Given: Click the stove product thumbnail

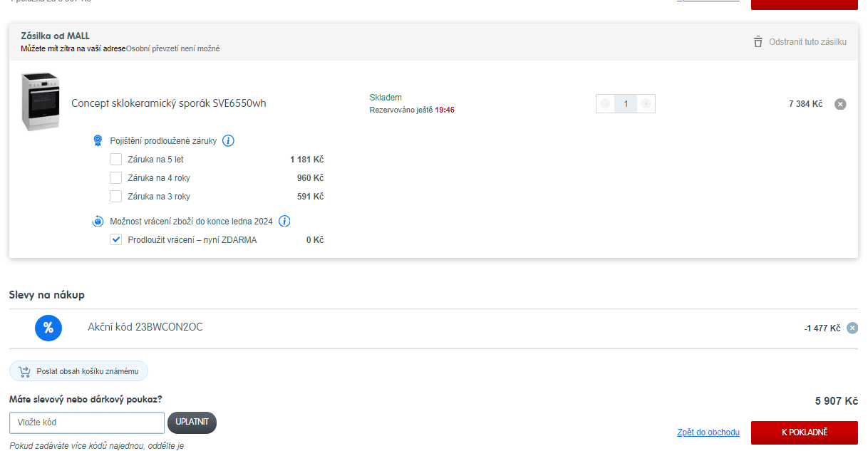Looking at the screenshot, I should tap(40, 102).
